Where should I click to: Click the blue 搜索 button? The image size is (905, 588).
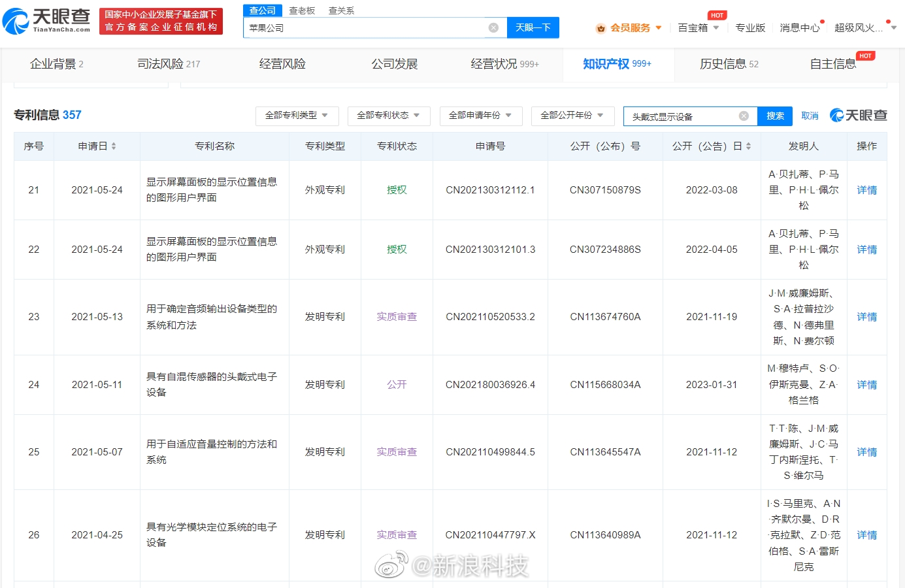click(x=775, y=115)
